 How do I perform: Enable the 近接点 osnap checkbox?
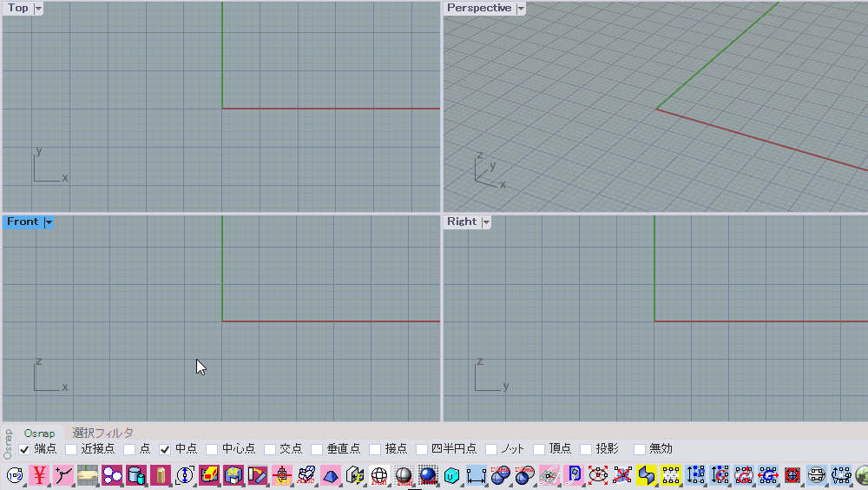click(71, 449)
